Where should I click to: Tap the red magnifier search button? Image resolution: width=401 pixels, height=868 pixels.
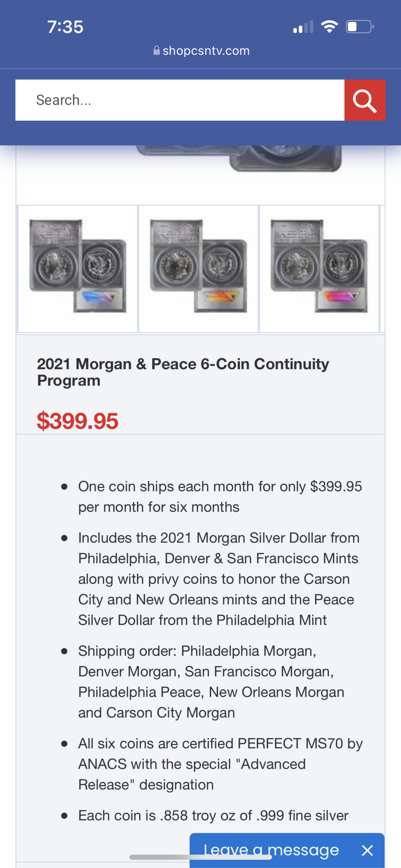point(365,100)
